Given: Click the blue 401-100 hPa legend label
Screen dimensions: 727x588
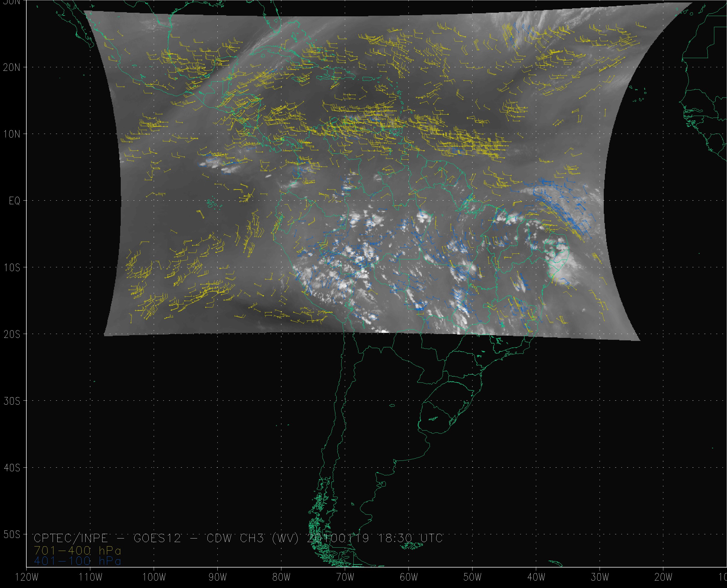Looking at the screenshot, I should point(77,561).
